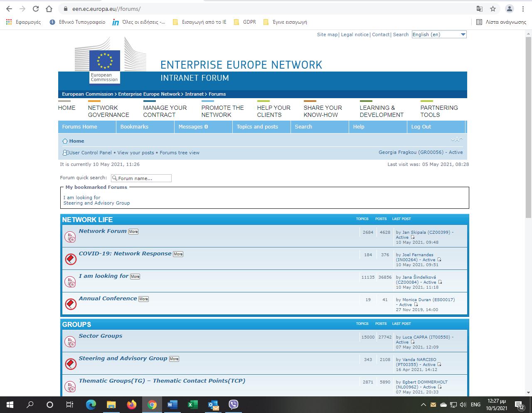Go to the Forums Home tab
This screenshot has width=532, height=413.
(x=87, y=127)
